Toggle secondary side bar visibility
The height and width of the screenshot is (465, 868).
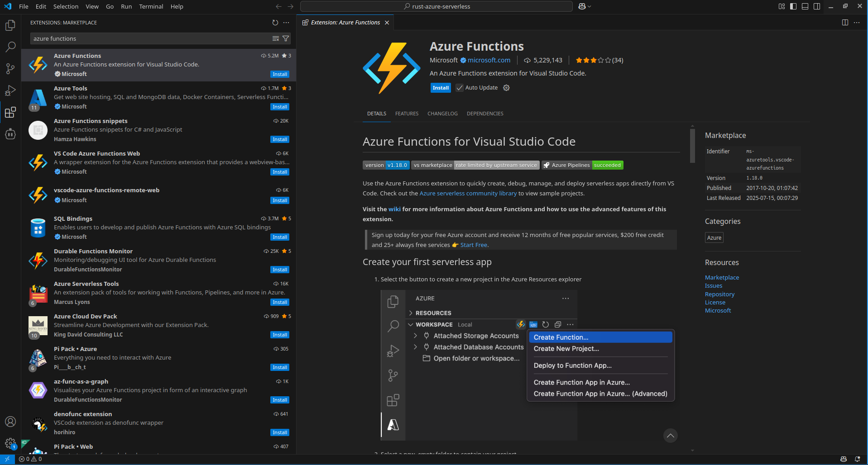(x=817, y=6)
